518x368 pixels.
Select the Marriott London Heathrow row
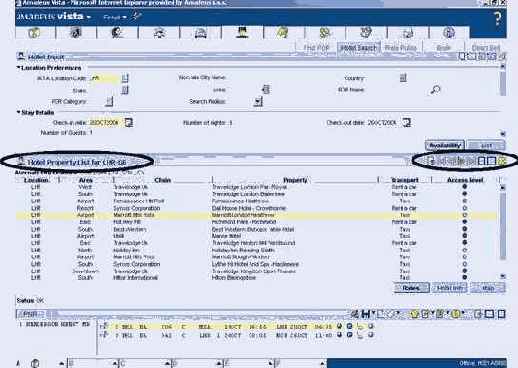pyautogui.click(x=256, y=215)
